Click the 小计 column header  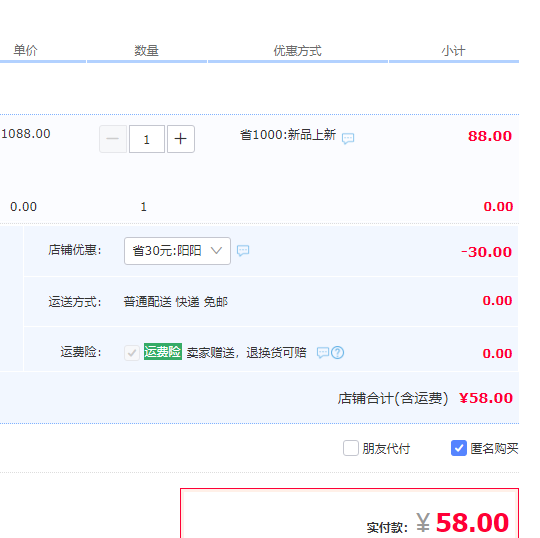tap(453, 51)
